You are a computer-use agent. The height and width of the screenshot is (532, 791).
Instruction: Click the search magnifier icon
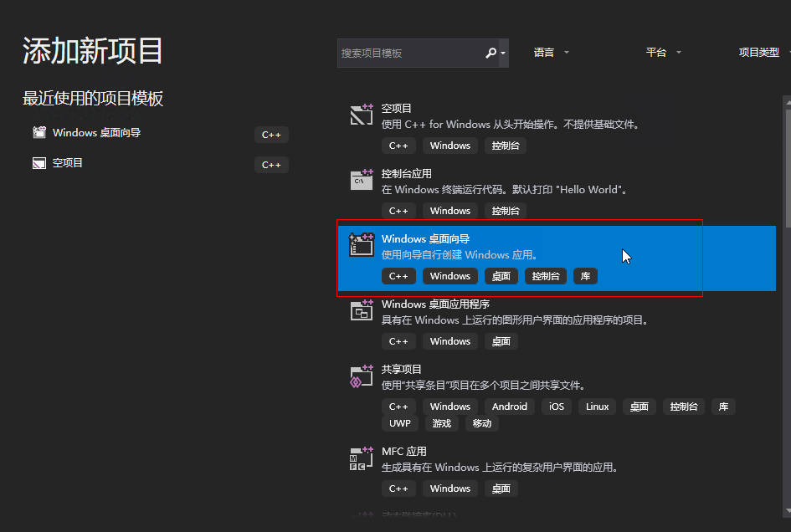click(491, 53)
